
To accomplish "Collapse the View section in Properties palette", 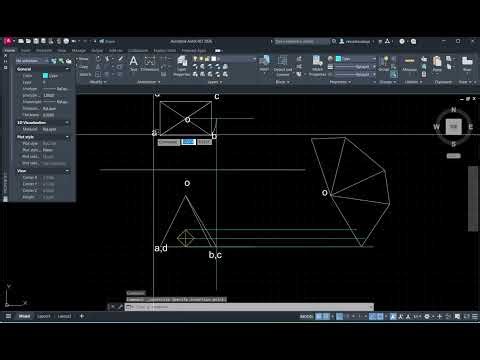I will pos(67,171).
